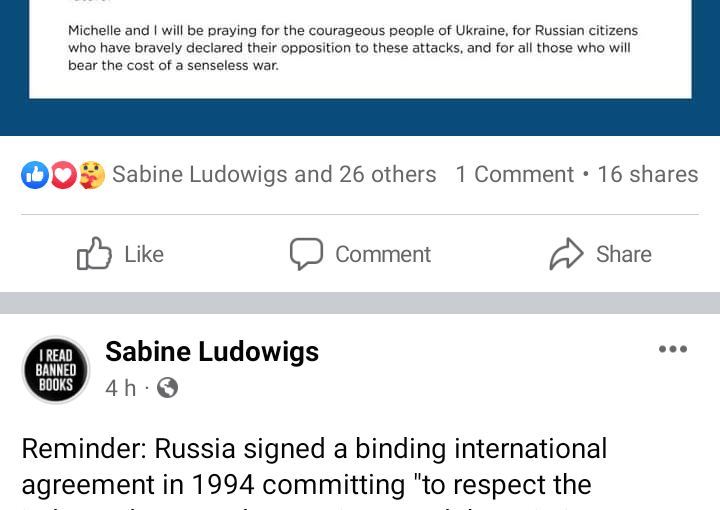The width and height of the screenshot is (720, 510).
Task: Tap the Like button label
Action: [x=144, y=254]
